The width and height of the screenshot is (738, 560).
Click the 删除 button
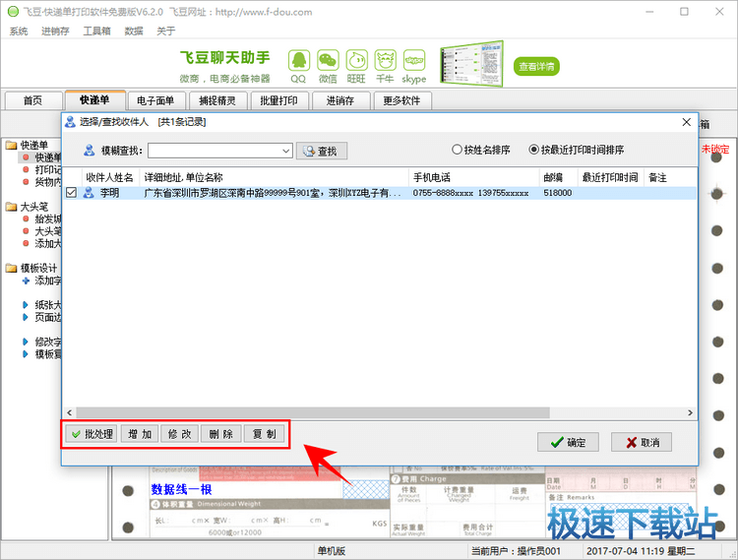[x=220, y=434]
